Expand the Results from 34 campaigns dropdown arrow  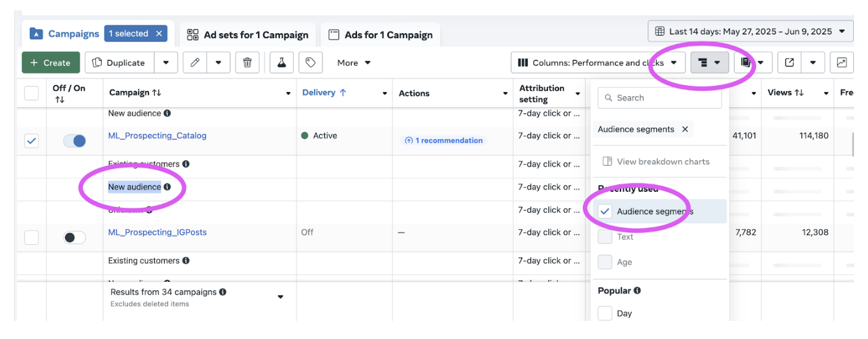tap(280, 297)
